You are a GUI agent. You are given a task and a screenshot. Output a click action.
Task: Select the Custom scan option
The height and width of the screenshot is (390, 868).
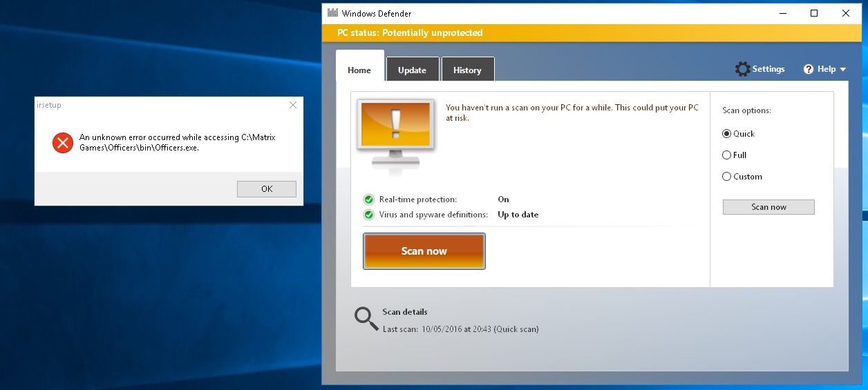[726, 177]
